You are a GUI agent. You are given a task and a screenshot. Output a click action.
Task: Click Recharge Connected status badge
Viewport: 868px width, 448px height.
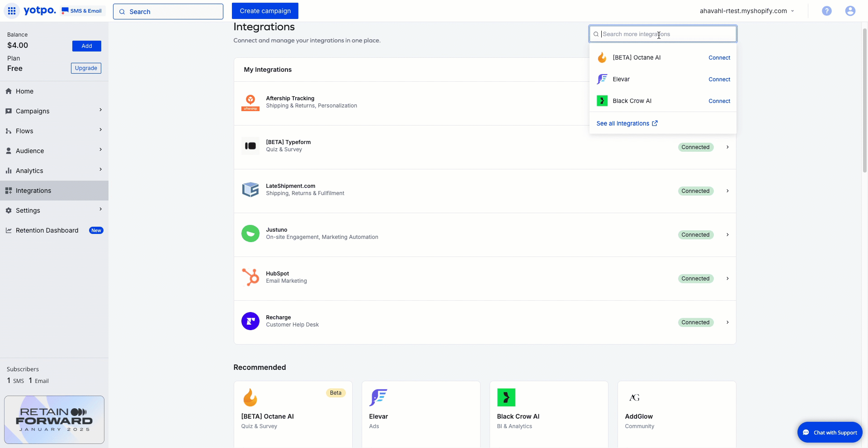click(x=695, y=322)
